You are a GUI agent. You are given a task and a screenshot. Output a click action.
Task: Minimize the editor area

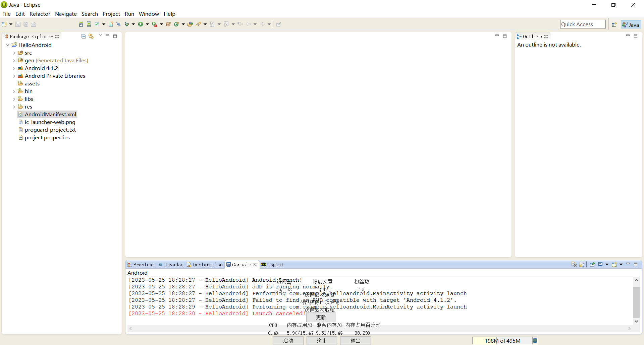(x=497, y=36)
